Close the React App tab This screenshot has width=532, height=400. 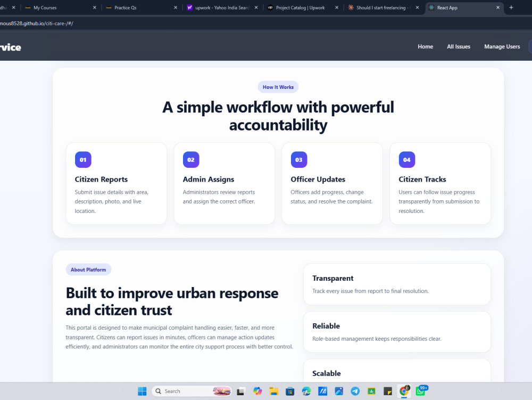(498, 7)
